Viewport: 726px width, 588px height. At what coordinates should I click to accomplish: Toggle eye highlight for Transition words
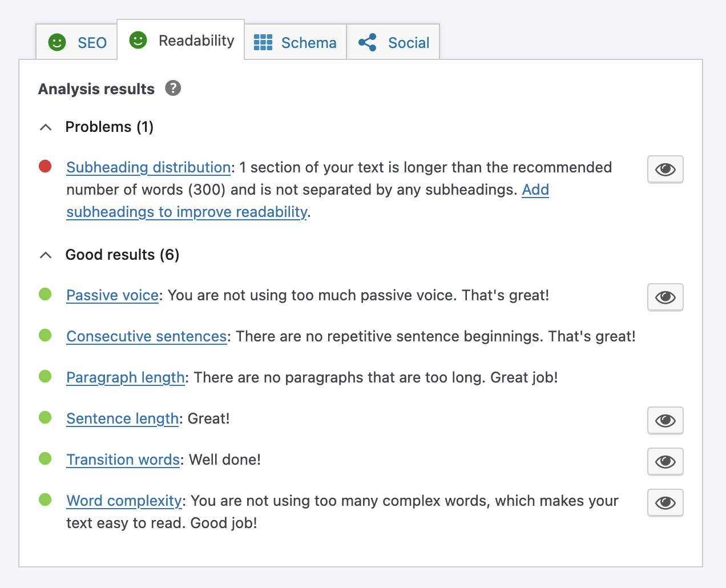coord(665,461)
